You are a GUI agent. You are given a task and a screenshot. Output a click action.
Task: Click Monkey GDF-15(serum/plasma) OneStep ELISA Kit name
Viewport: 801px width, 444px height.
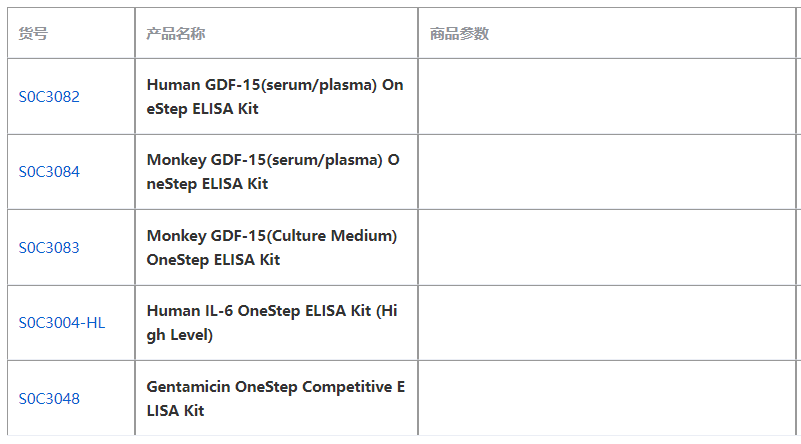pyautogui.click(x=273, y=172)
